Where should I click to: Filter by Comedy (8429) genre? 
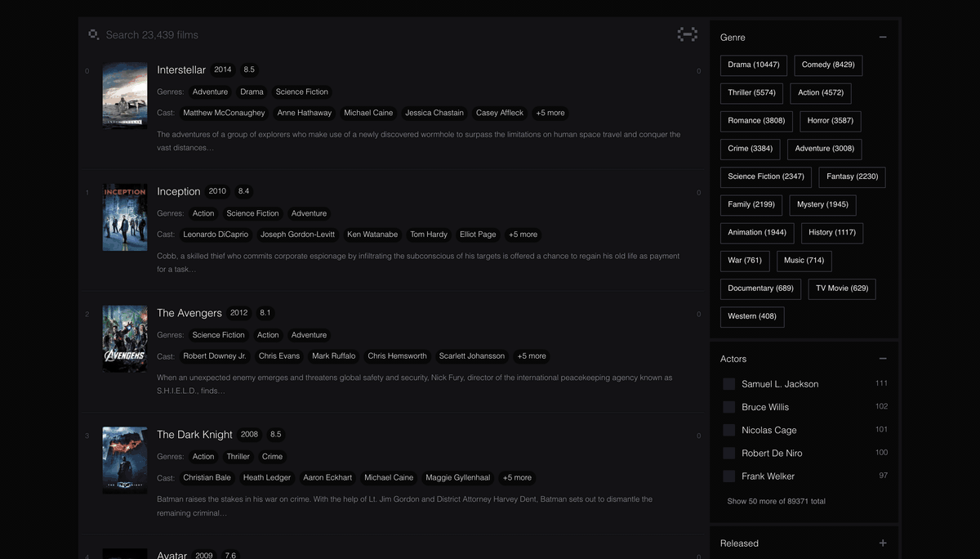click(828, 65)
